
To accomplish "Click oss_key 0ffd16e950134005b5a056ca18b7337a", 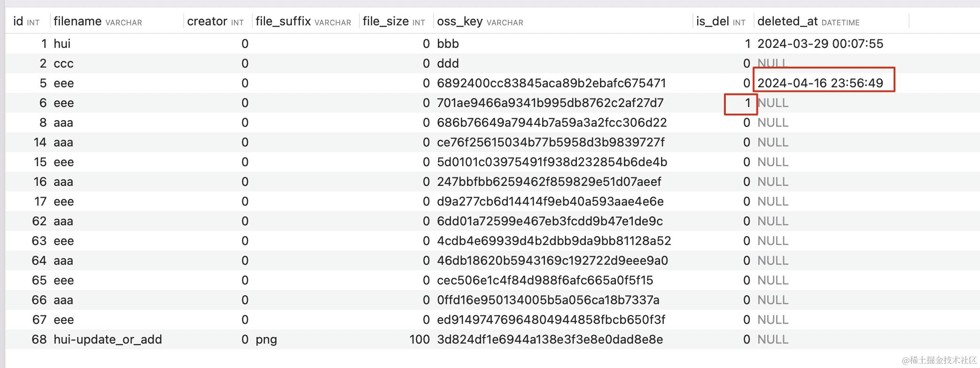I will coord(548,300).
